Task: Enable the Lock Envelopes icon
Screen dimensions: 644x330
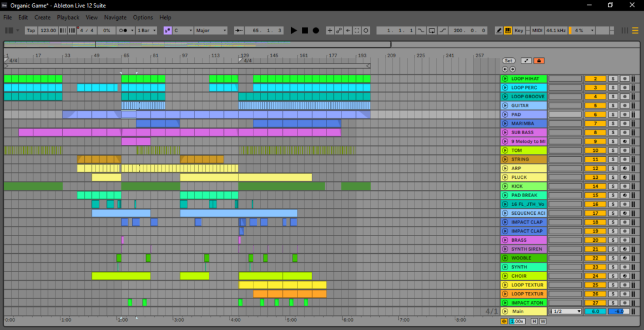Action: [539, 60]
